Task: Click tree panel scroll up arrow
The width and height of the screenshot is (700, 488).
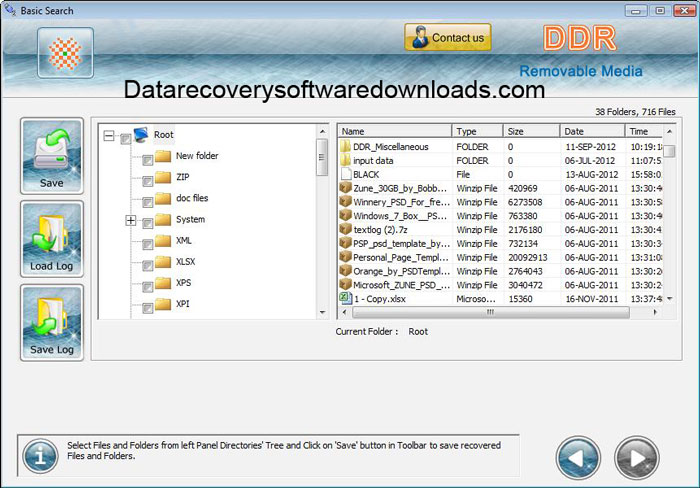Action: pos(322,132)
